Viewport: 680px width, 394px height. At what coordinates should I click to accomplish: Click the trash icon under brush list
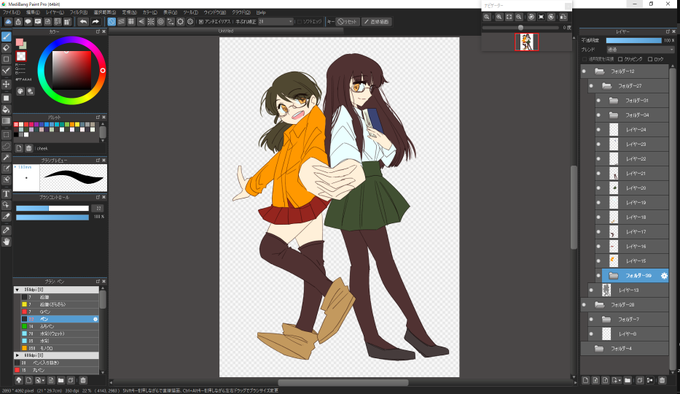click(x=83, y=380)
